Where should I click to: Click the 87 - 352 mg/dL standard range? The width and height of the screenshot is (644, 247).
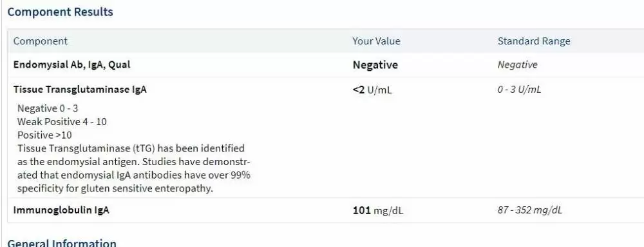530,210
